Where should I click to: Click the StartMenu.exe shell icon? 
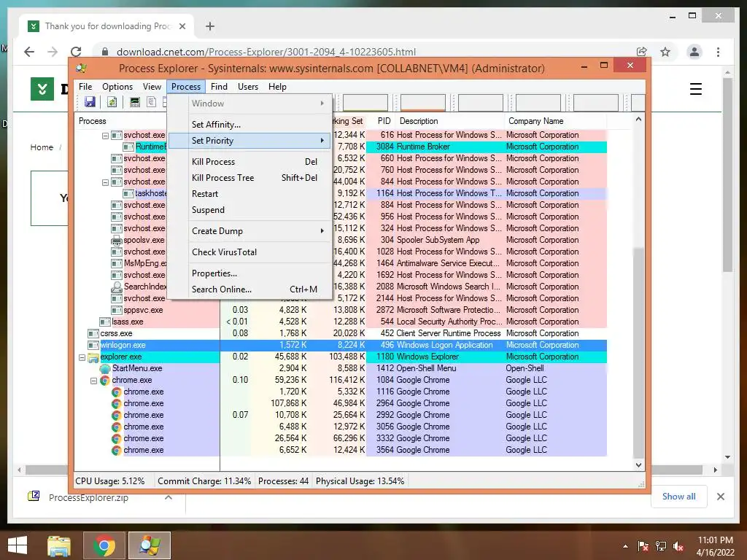(105, 368)
